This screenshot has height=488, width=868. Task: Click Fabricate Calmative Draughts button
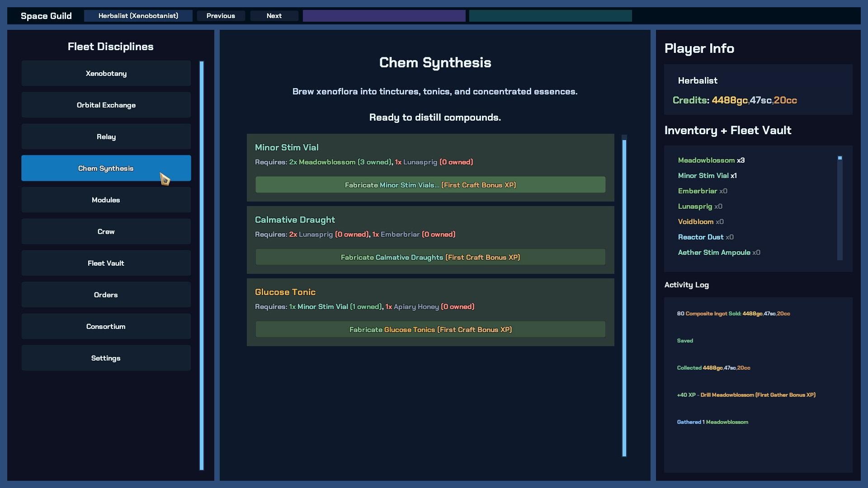(430, 257)
